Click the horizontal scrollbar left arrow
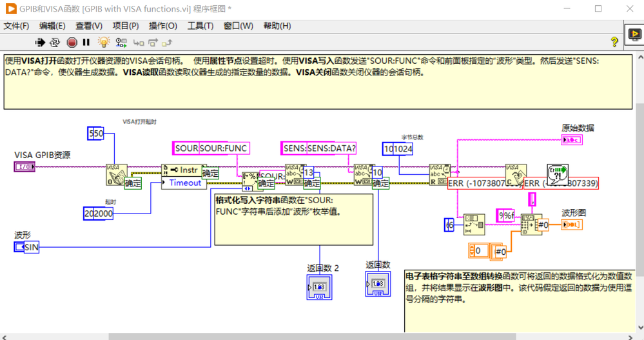Image resolution: width=644 pixels, height=340 pixels. pyautogui.click(x=4, y=337)
